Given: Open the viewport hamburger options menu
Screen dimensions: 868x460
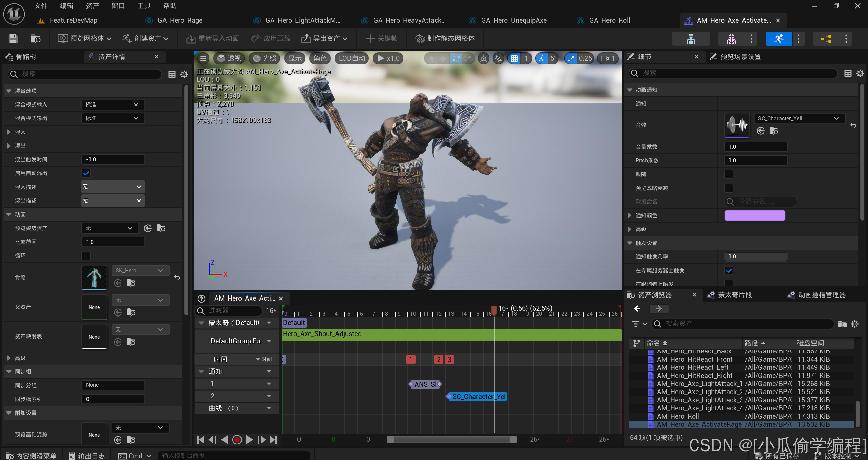Looking at the screenshot, I should pos(203,58).
